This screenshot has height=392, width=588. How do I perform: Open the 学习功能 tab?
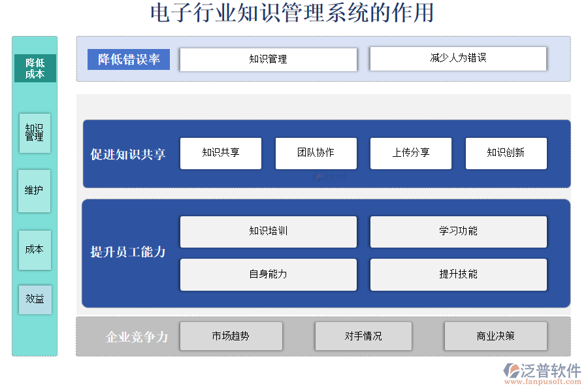pyautogui.click(x=458, y=231)
